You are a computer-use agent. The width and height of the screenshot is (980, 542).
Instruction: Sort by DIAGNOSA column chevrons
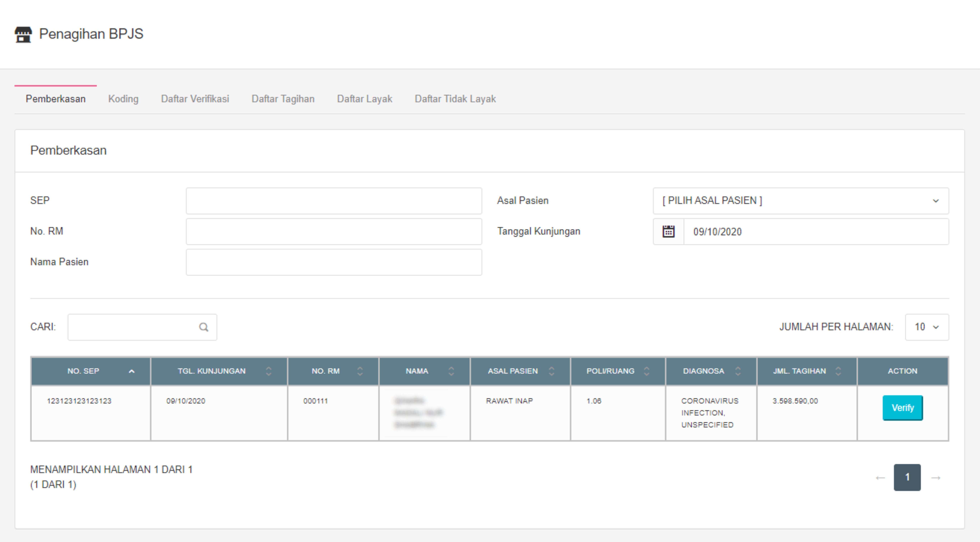click(x=738, y=371)
